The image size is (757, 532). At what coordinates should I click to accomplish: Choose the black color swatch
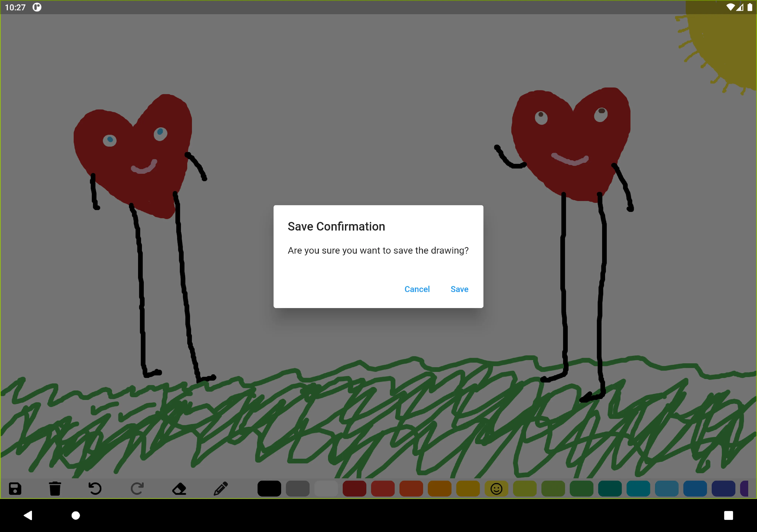tap(269, 488)
